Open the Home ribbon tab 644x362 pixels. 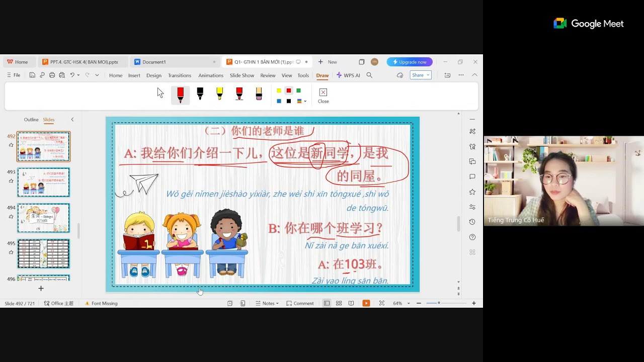116,75
